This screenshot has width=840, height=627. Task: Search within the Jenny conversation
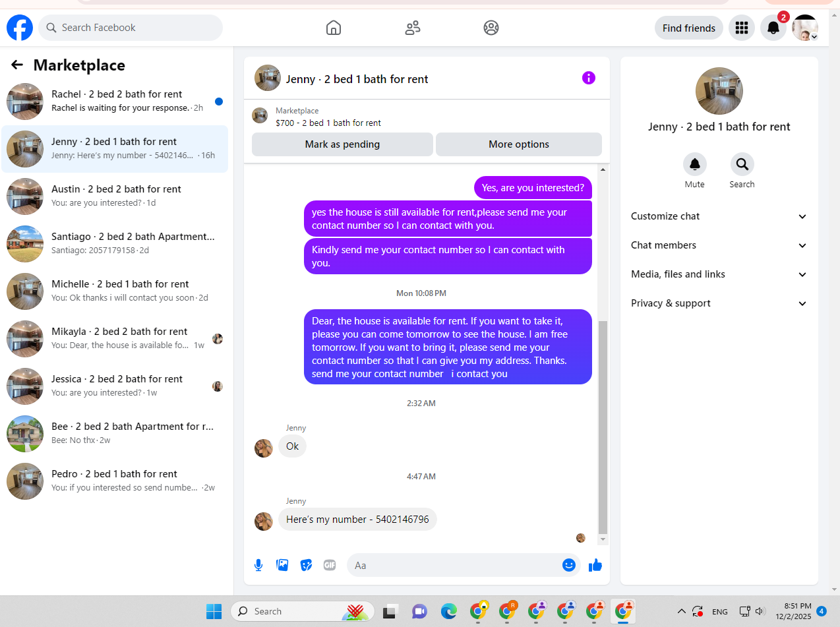(742, 164)
